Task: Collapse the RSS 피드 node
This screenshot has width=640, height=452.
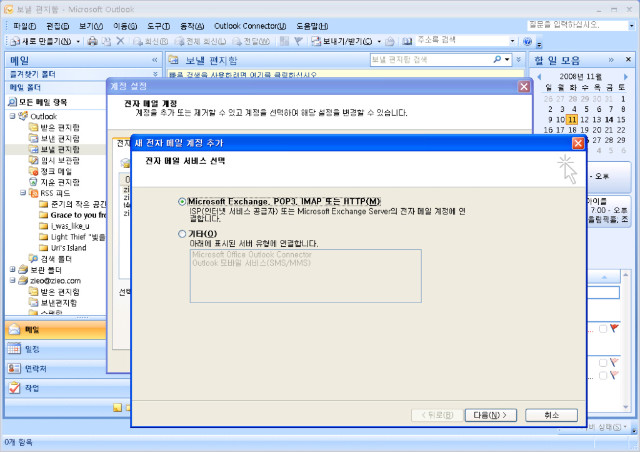Action: click(x=23, y=193)
